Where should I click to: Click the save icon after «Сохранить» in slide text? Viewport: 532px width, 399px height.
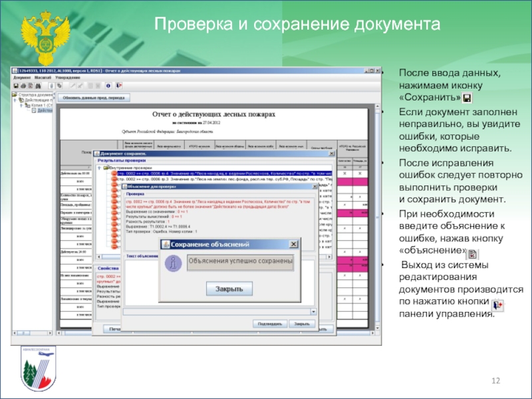(x=467, y=98)
